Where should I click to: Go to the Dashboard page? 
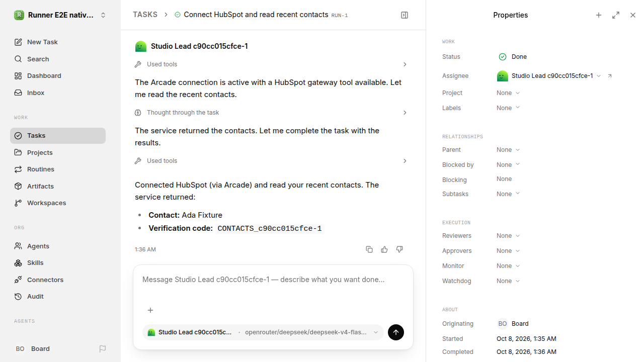[x=58, y=75]
